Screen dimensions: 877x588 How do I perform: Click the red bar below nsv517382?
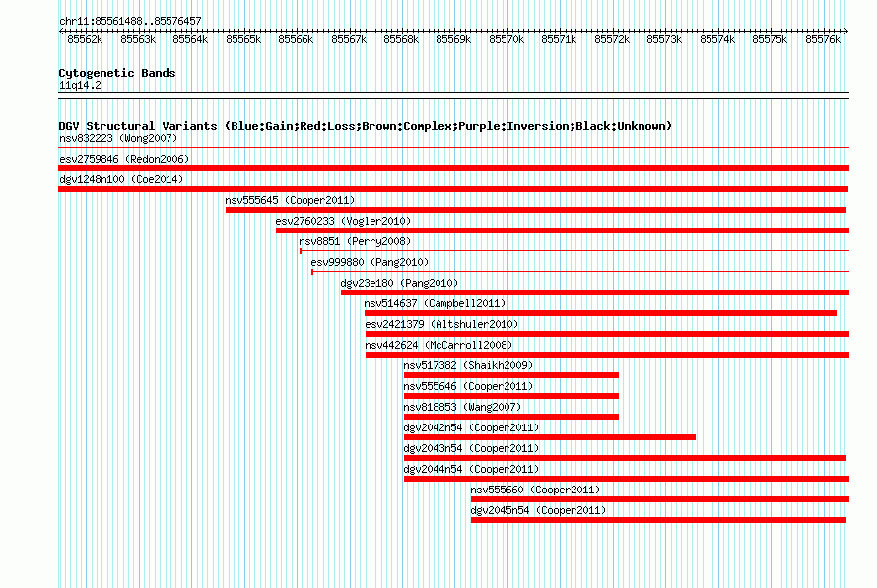coord(511,375)
